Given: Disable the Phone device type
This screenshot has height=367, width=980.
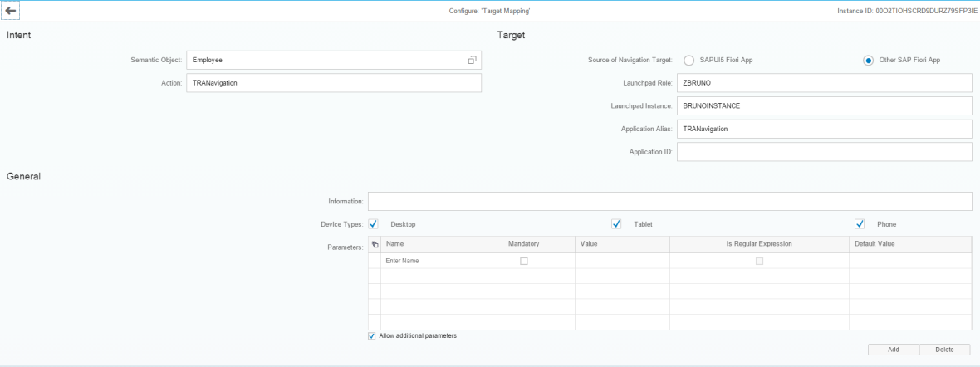Looking at the screenshot, I should pos(860,224).
